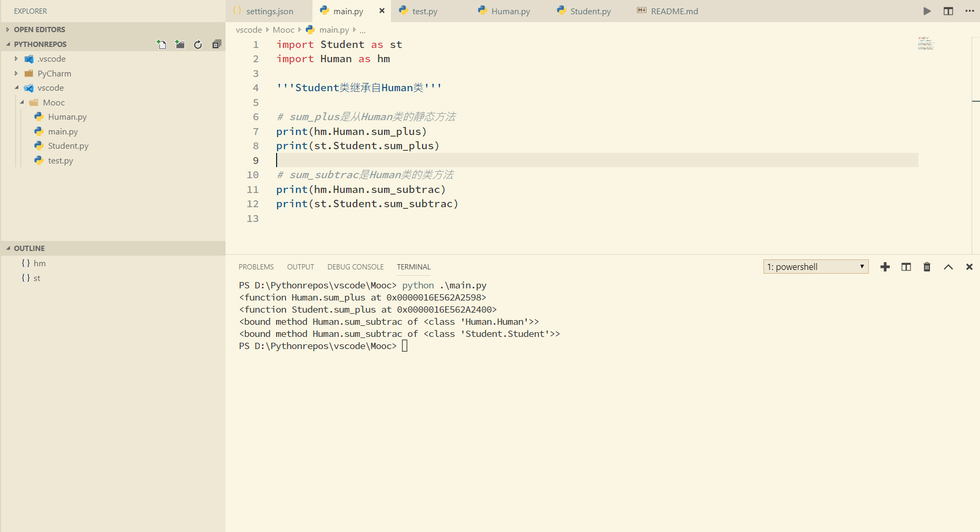
Task: Select st in the Outline view
Action: pyautogui.click(x=37, y=278)
